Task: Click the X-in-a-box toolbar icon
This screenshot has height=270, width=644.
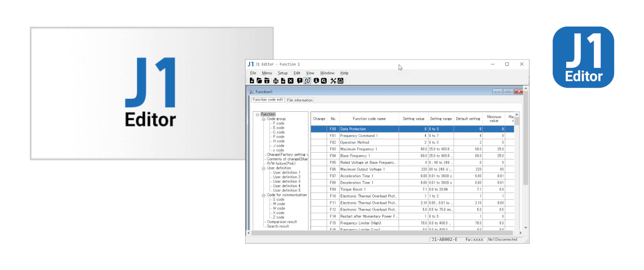Action: tap(290, 81)
